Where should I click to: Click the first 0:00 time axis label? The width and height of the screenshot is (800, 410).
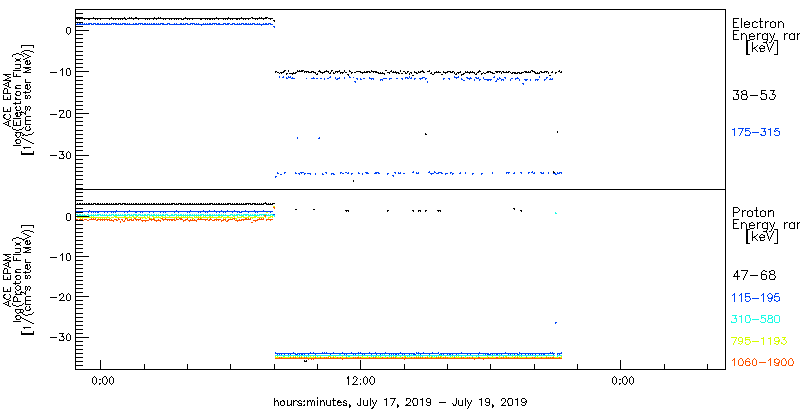(103, 380)
